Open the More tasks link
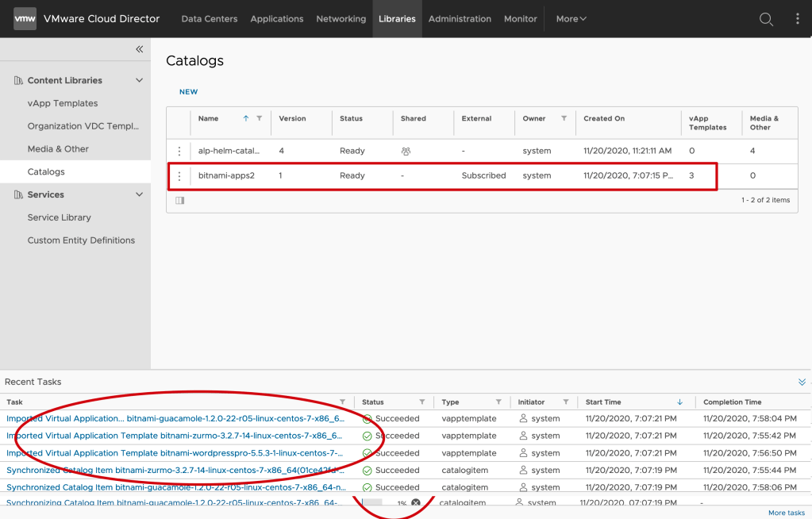The image size is (812, 519). coord(786,513)
